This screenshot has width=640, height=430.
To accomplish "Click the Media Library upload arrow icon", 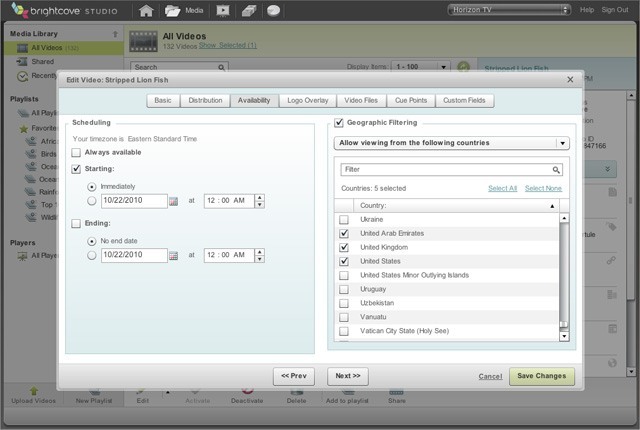I will [115, 34].
